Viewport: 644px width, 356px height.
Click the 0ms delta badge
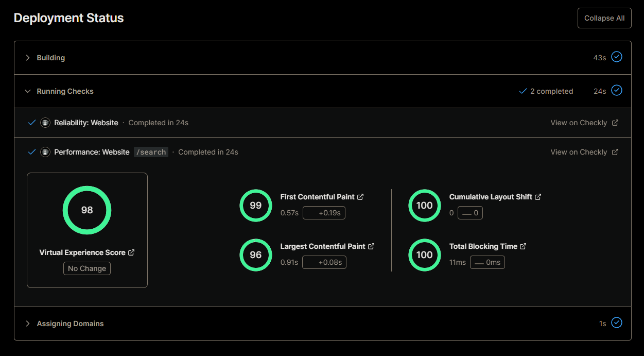(488, 262)
